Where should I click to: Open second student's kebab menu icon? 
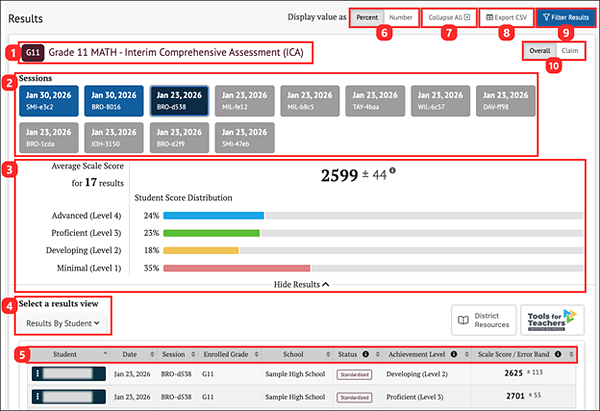coord(38,396)
